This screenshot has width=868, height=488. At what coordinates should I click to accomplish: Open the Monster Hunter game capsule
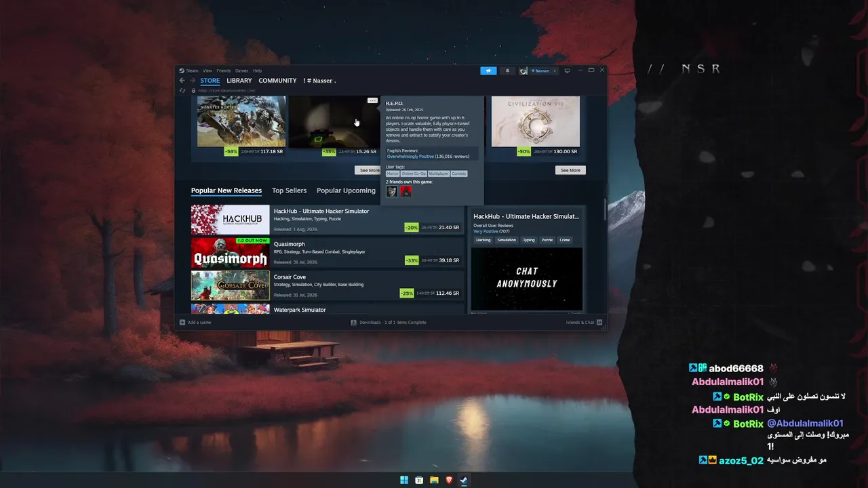tap(241, 121)
